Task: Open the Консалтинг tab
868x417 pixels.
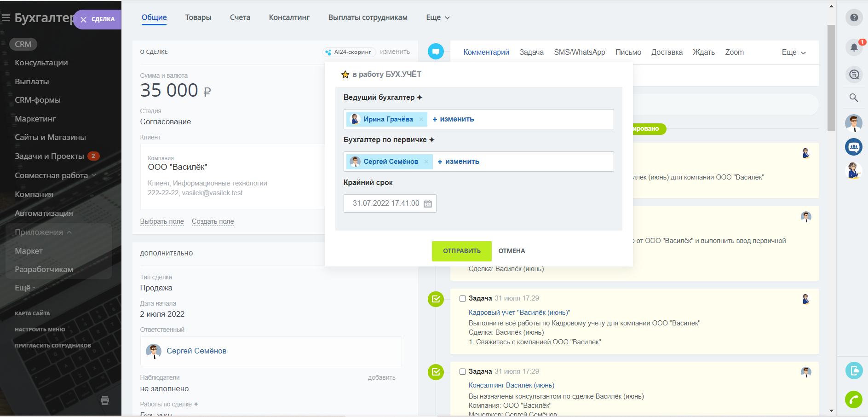Action: click(x=289, y=17)
